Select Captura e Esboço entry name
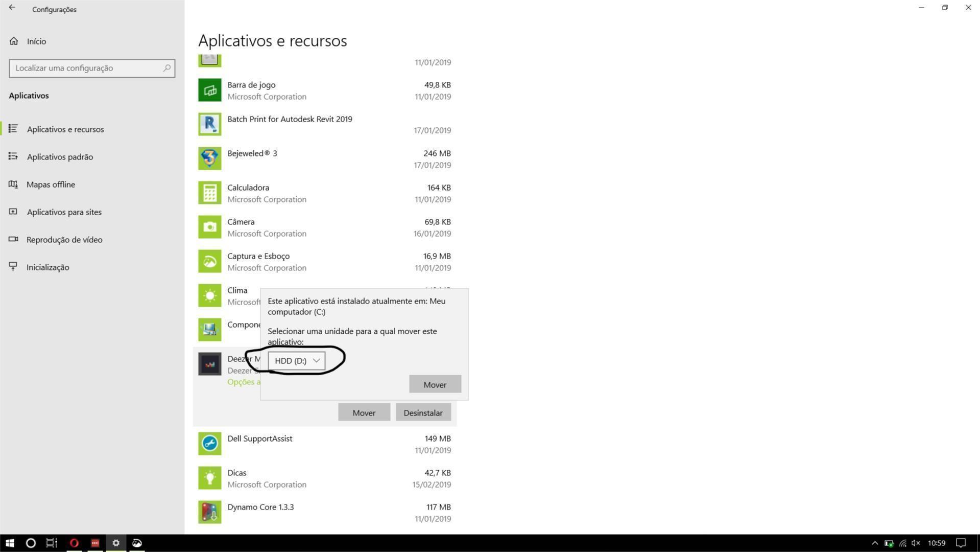 click(258, 256)
